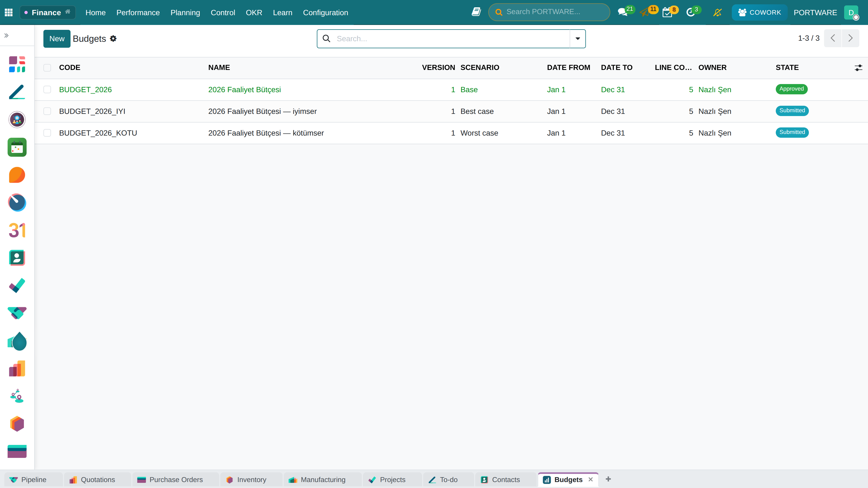
Task: Open the Planning menu
Action: 185,12
